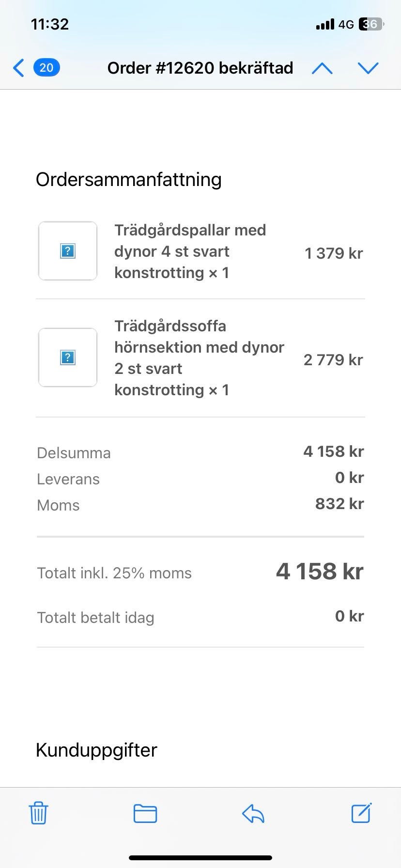Tap the Trädgårdssoffa product image placeholder
401x868 pixels.
[x=68, y=357]
